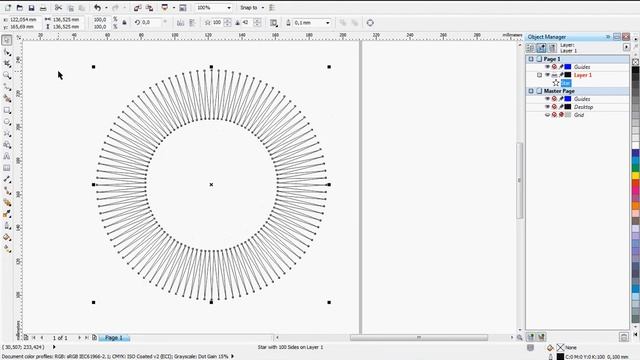Save the document
This screenshot has width=640, height=360.
(31, 8)
